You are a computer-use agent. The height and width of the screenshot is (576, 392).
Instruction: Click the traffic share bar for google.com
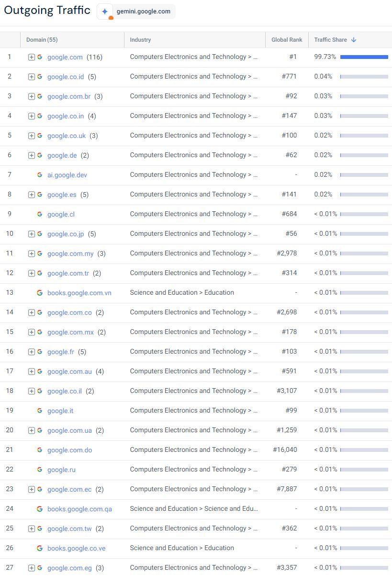[364, 57]
